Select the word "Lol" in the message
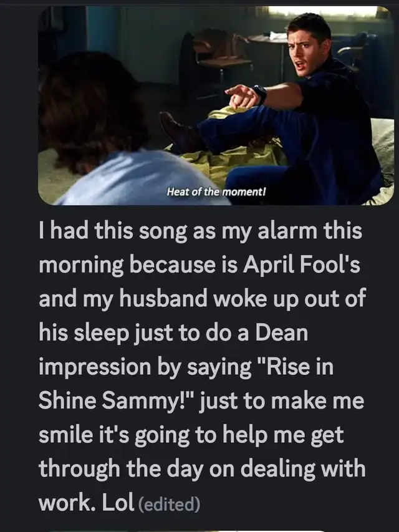The width and height of the screenshot is (399, 532). click(x=118, y=503)
